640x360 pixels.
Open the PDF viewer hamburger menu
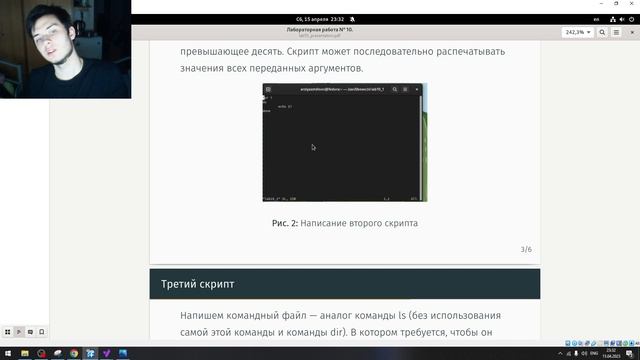[616, 32]
